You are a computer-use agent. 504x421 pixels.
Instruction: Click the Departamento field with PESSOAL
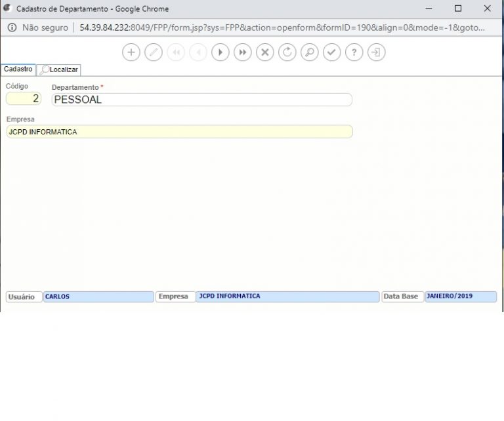click(x=201, y=100)
